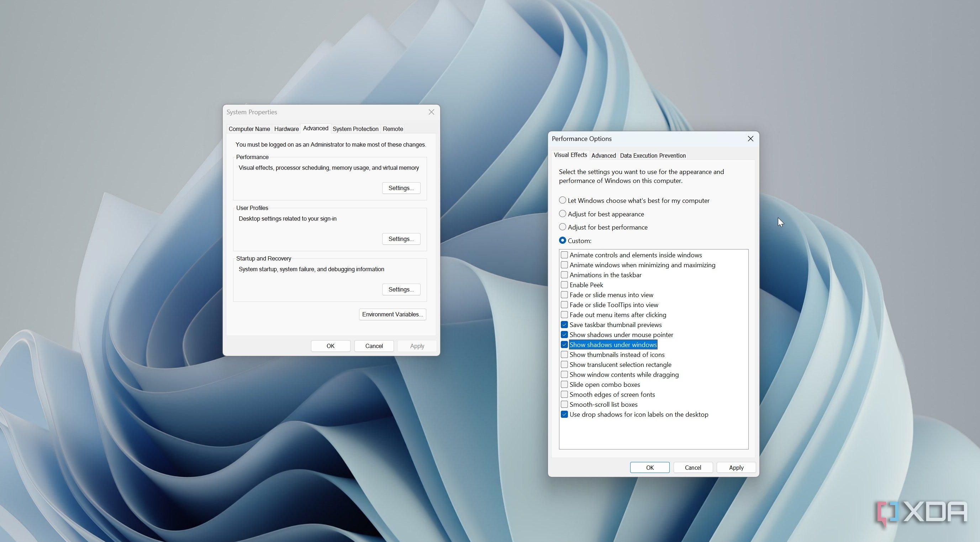
Task: Check Fade or slide menus into view
Action: coord(564,295)
